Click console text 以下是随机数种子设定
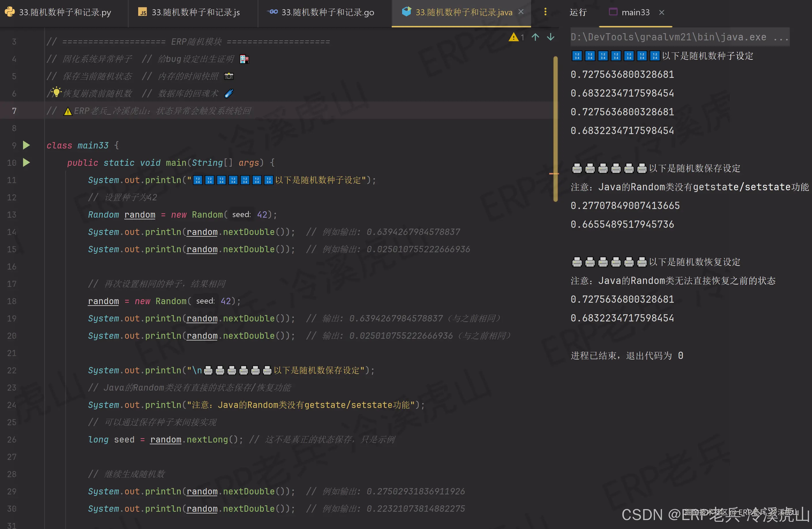 coord(708,56)
